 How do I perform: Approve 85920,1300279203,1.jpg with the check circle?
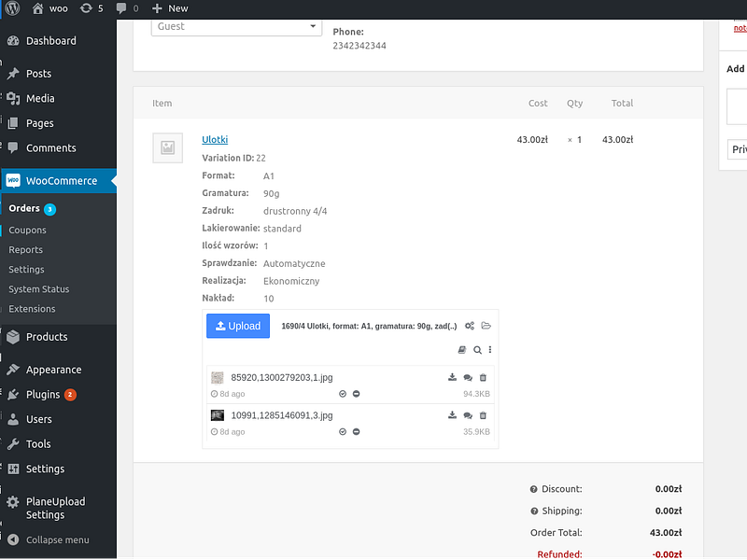pyautogui.click(x=342, y=394)
